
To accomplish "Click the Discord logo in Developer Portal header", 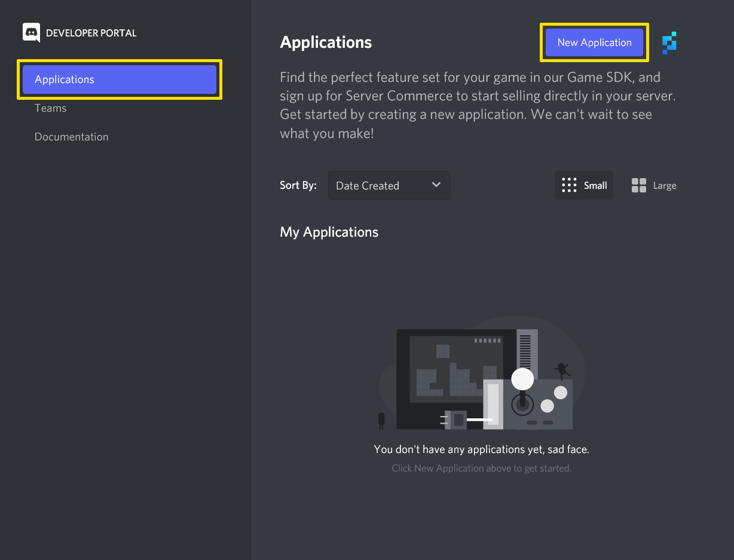I will [31, 33].
